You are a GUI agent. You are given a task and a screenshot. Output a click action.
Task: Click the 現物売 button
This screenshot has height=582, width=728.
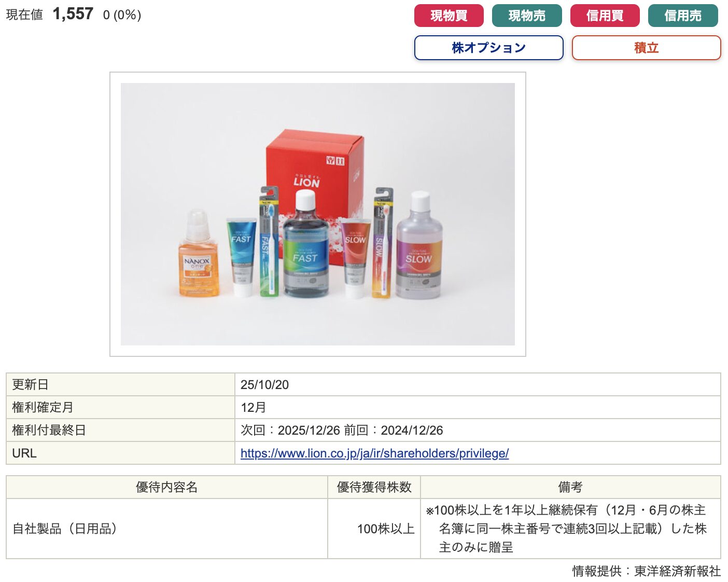click(527, 16)
